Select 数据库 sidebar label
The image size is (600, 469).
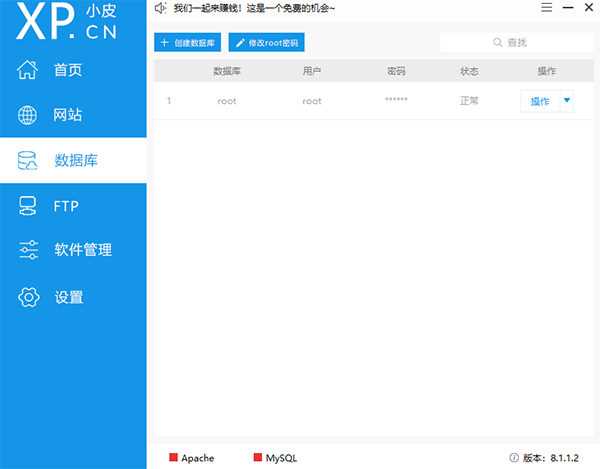click(x=76, y=160)
